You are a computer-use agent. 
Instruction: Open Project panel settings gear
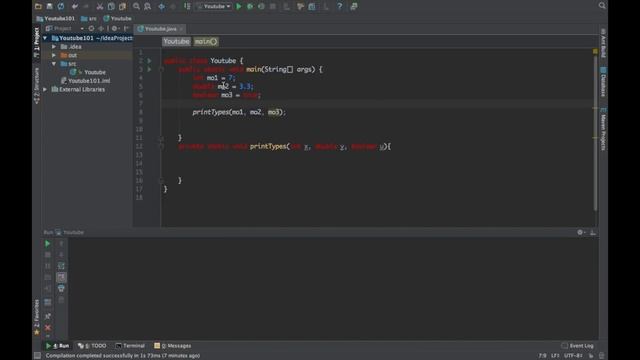tap(115, 29)
